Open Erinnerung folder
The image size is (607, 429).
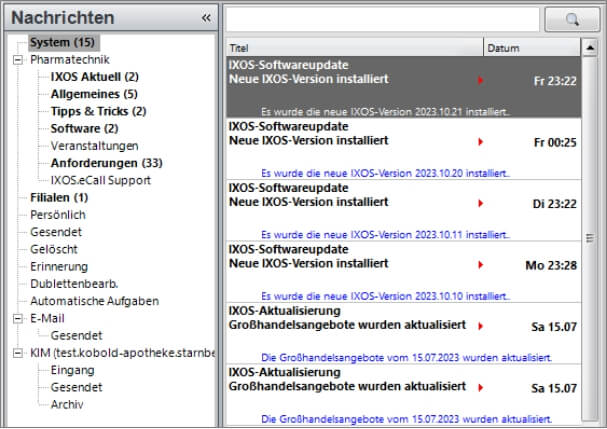[x=59, y=267]
